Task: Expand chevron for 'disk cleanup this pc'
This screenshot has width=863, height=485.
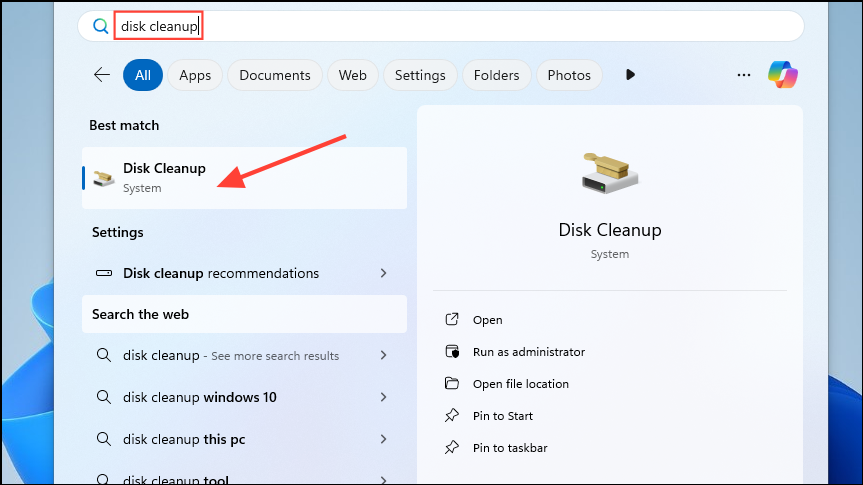Action: click(x=384, y=439)
